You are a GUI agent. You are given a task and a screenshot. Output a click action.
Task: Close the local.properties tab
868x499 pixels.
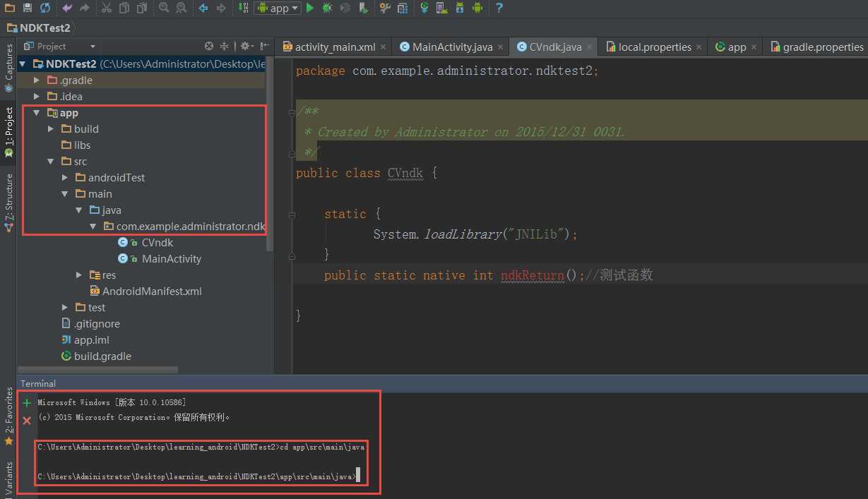[x=698, y=47]
